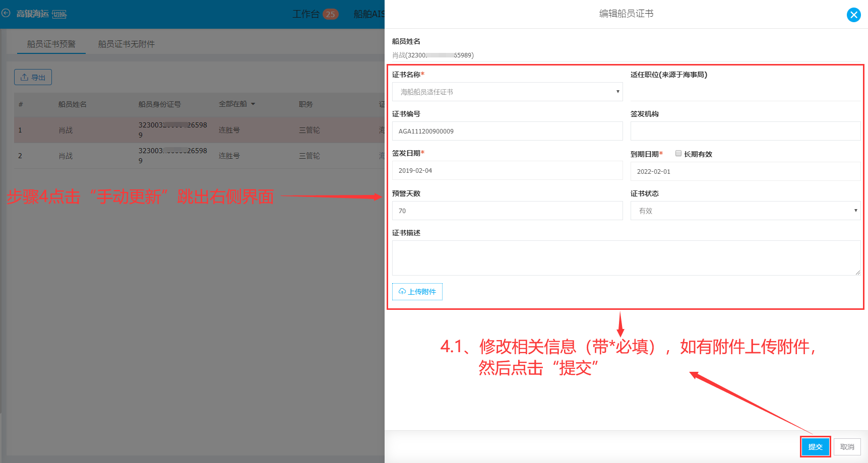Click 三管轮 position in row 1

tap(309, 130)
